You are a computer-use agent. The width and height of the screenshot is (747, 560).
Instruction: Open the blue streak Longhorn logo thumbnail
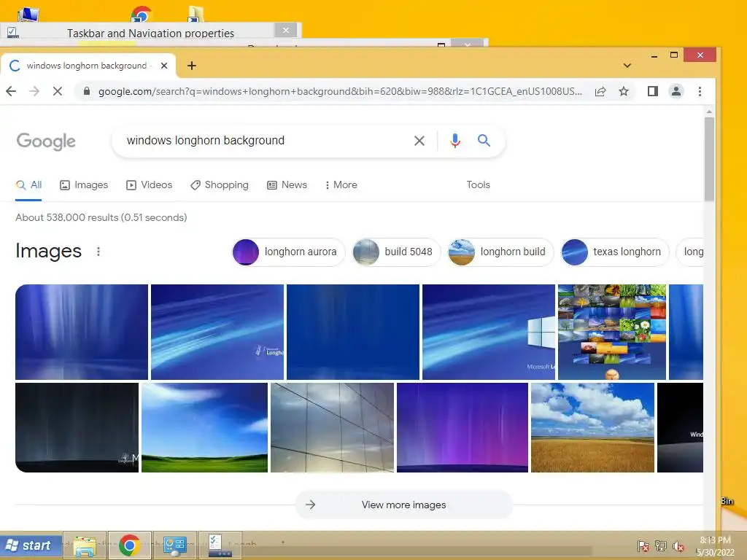(217, 332)
